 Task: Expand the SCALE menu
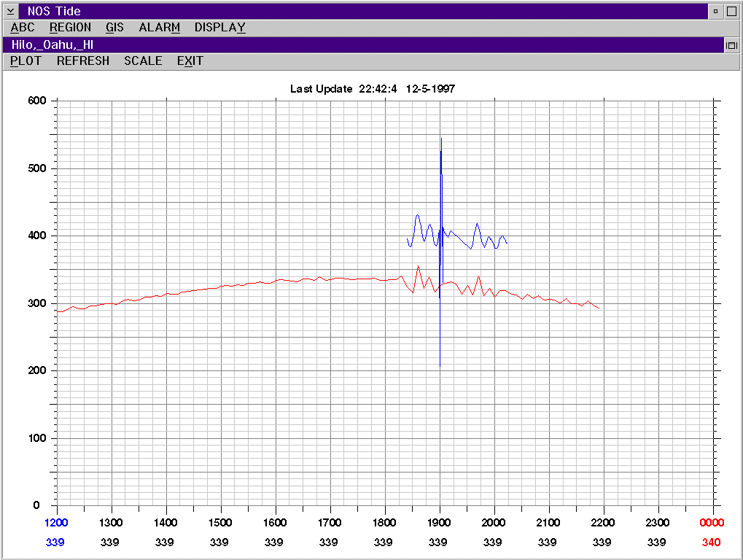coord(143,61)
